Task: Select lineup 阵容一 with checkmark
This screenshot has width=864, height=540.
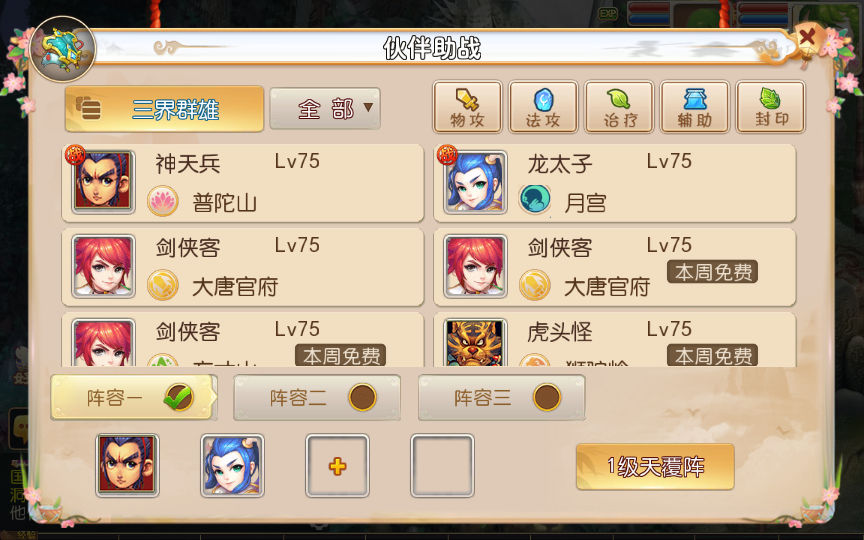Action: pos(132,397)
